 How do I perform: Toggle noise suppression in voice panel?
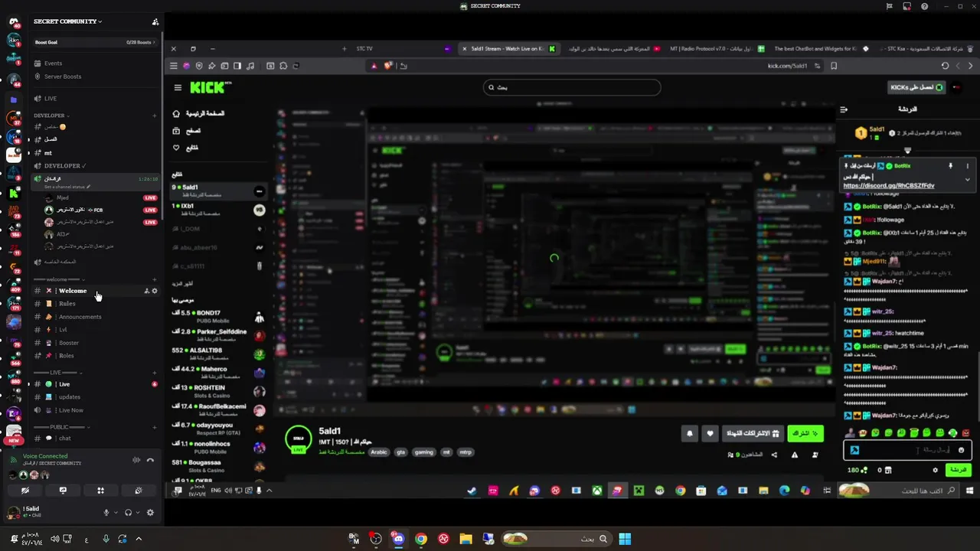tap(137, 460)
